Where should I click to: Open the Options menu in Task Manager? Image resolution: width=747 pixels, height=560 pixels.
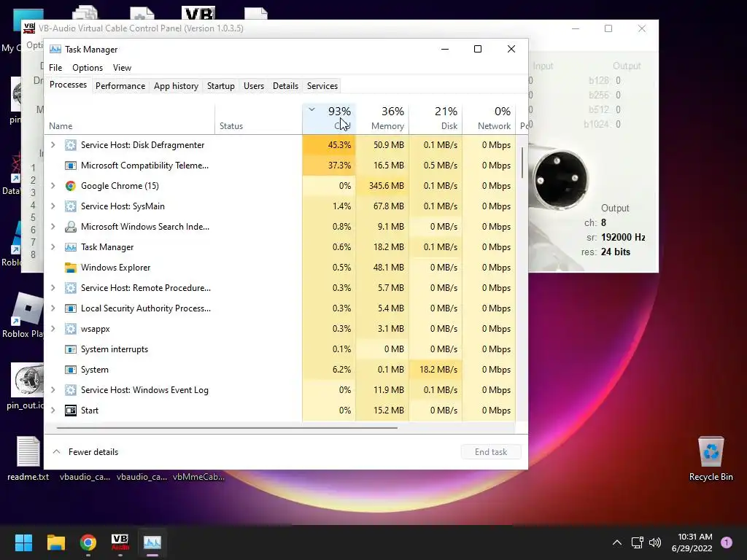pyautogui.click(x=88, y=68)
